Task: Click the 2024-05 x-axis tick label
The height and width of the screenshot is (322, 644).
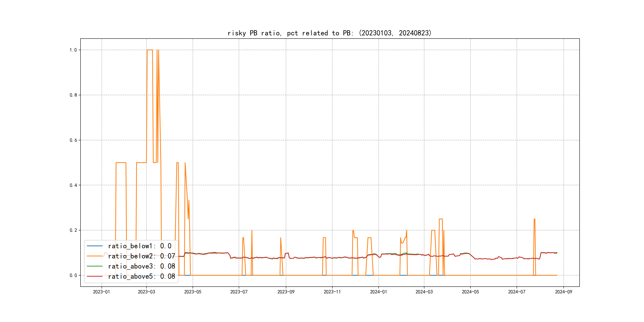Action: pyautogui.click(x=470, y=292)
